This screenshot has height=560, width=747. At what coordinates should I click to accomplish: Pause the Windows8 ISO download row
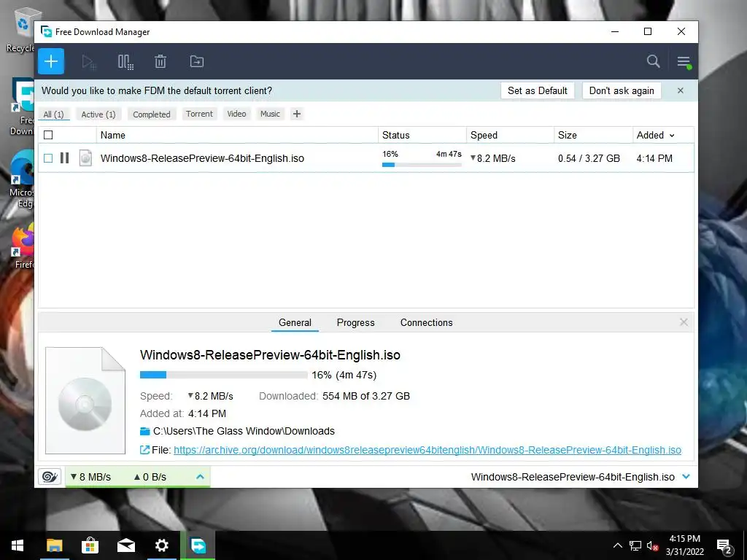coord(65,157)
